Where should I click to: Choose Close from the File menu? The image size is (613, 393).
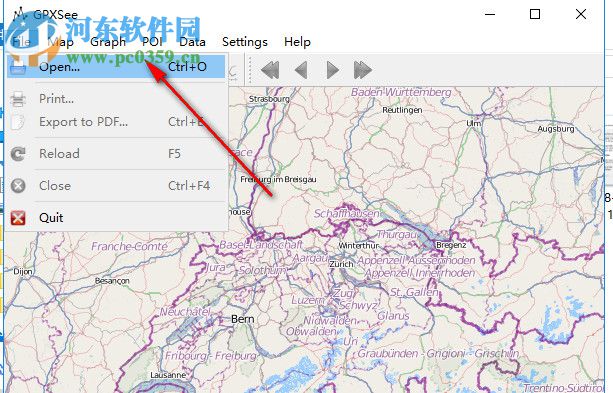(116, 186)
